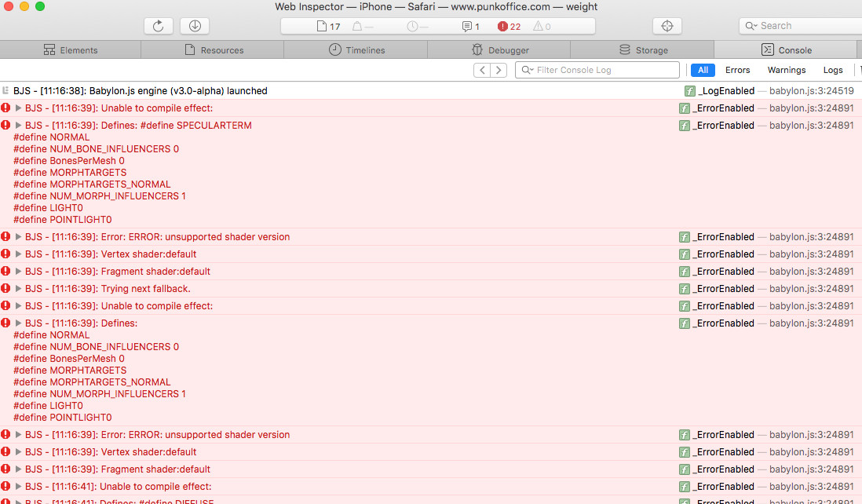This screenshot has width=862, height=504.
Task: Select the All filter button
Action: (x=703, y=70)
